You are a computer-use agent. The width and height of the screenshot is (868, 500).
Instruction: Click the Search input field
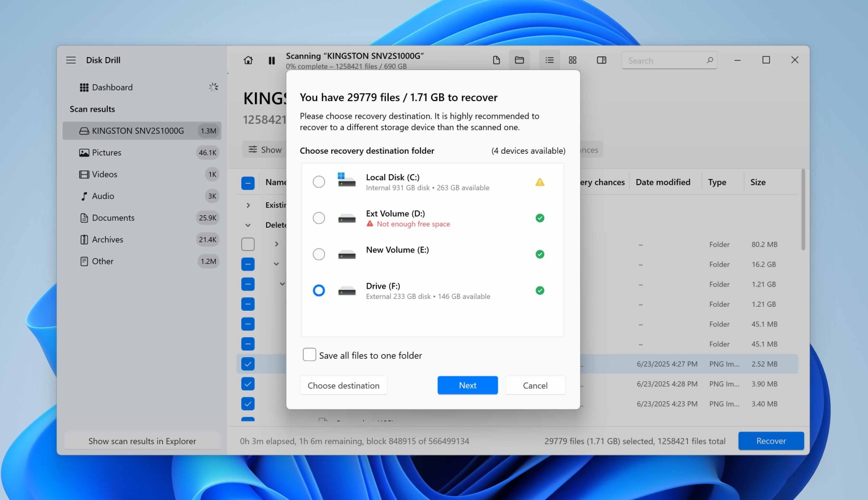tap(664, 60)
